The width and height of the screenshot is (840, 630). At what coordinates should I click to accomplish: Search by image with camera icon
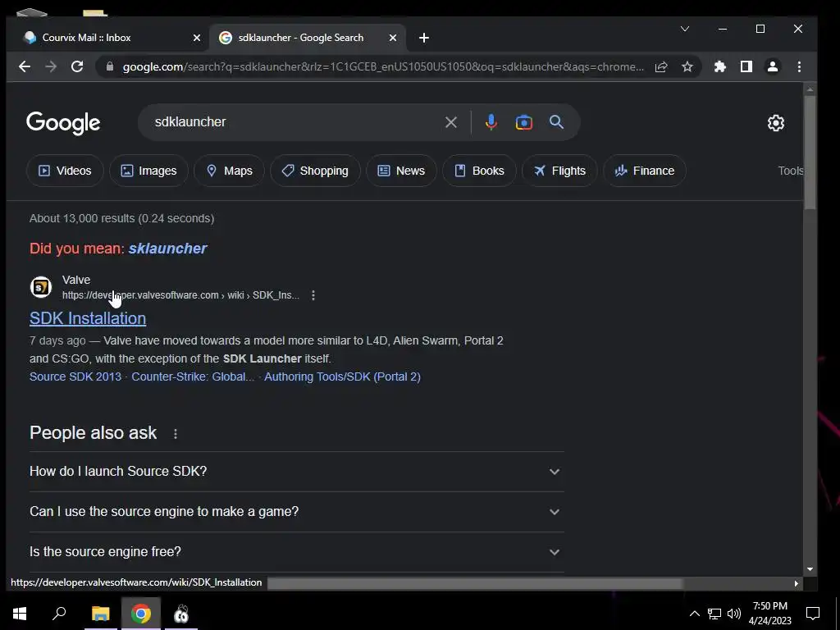(524, 122)
